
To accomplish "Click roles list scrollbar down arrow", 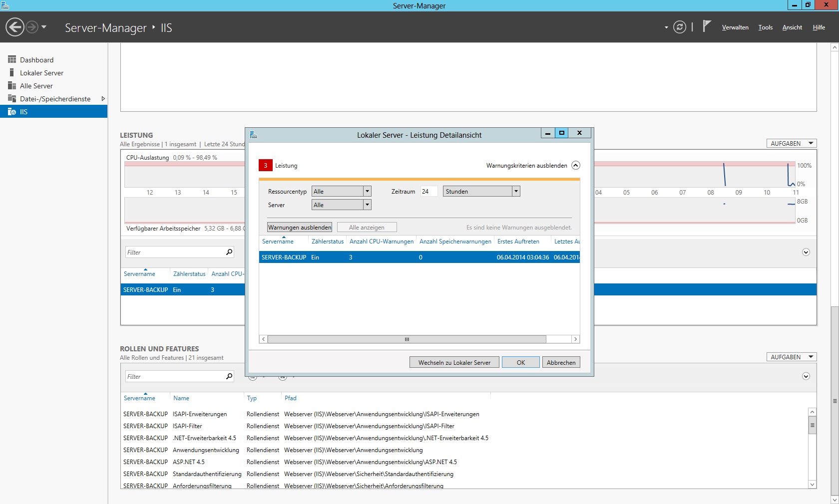I will pyautogui.click(x=813, y=484).
